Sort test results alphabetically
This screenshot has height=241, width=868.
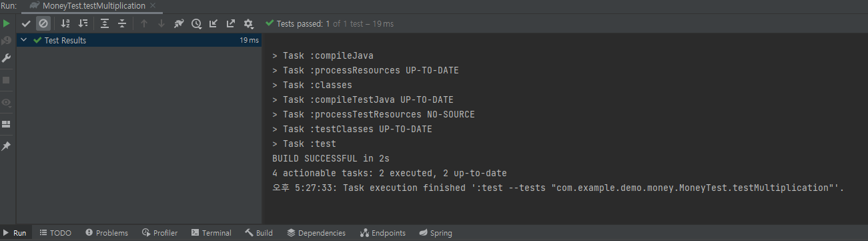65,23
